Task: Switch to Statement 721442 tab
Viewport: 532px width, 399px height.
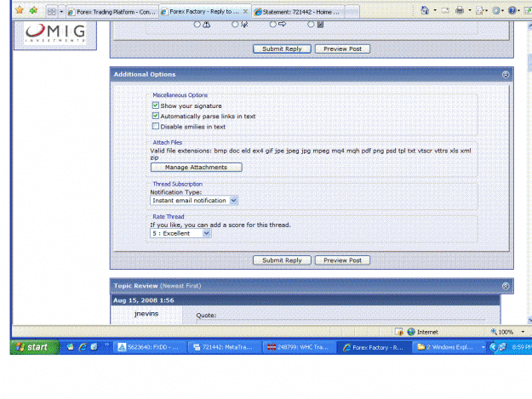Action: tap(298, 12)
